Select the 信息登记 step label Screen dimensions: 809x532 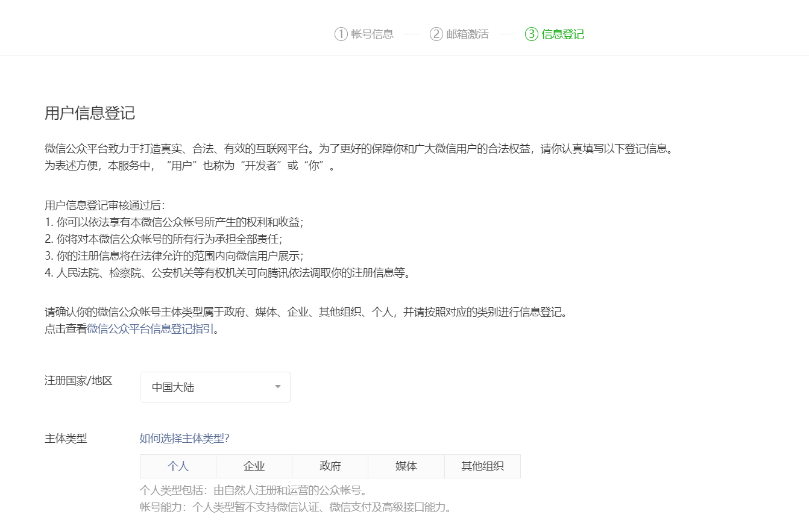pos(562,34)
